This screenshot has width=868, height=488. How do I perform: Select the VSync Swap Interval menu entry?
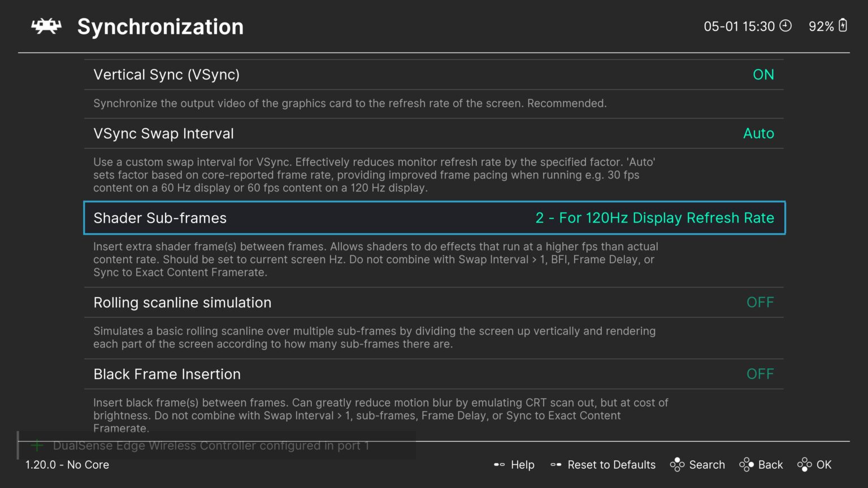tap(163, 134)
